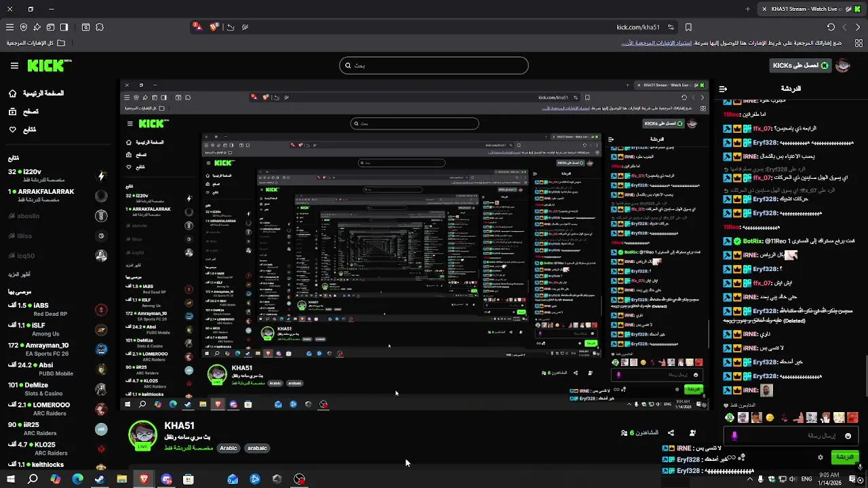Collapse the chat panel arrow icon
Viewport: 868px width, 488px height.
pyautogui.click(x=723, y=89)
